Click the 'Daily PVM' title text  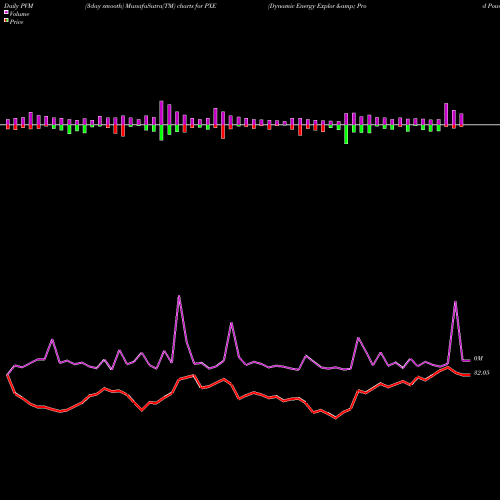click(x=19, y=6)
